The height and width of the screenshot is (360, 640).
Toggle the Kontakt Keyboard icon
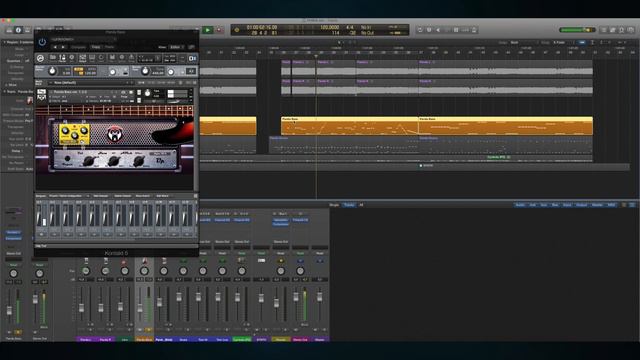click(x=92, y=58)
